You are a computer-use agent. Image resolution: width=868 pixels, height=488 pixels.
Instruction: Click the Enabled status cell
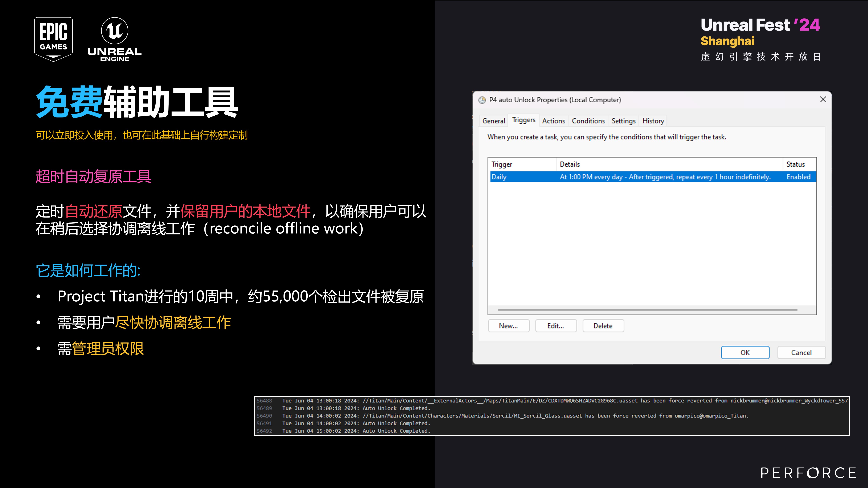coord(798,177)
